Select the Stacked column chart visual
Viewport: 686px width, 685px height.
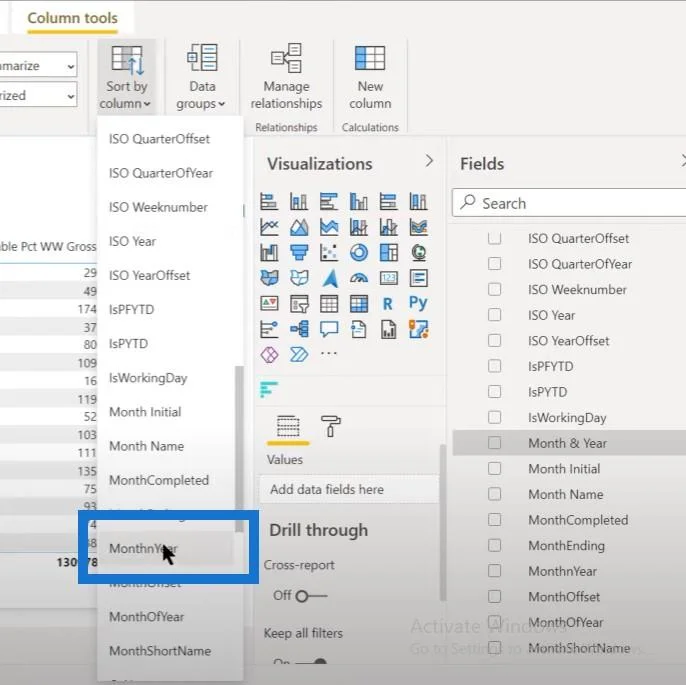coord(299,202)
